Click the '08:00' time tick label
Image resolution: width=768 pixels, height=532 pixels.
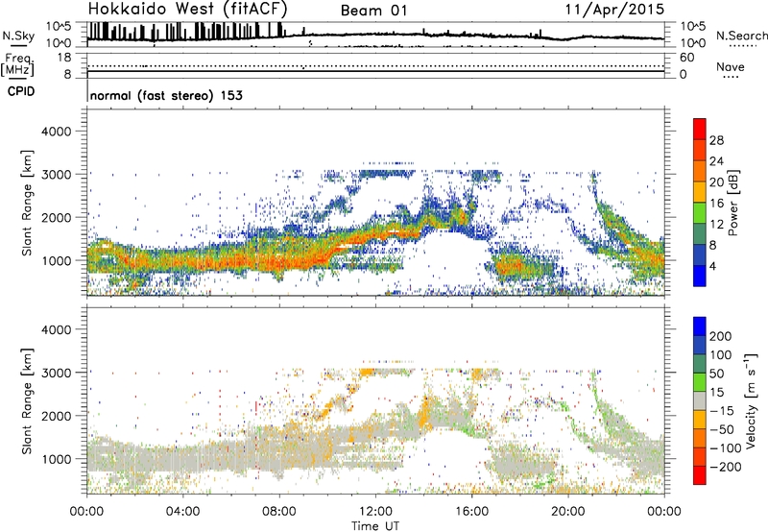(x=279, y=512)
